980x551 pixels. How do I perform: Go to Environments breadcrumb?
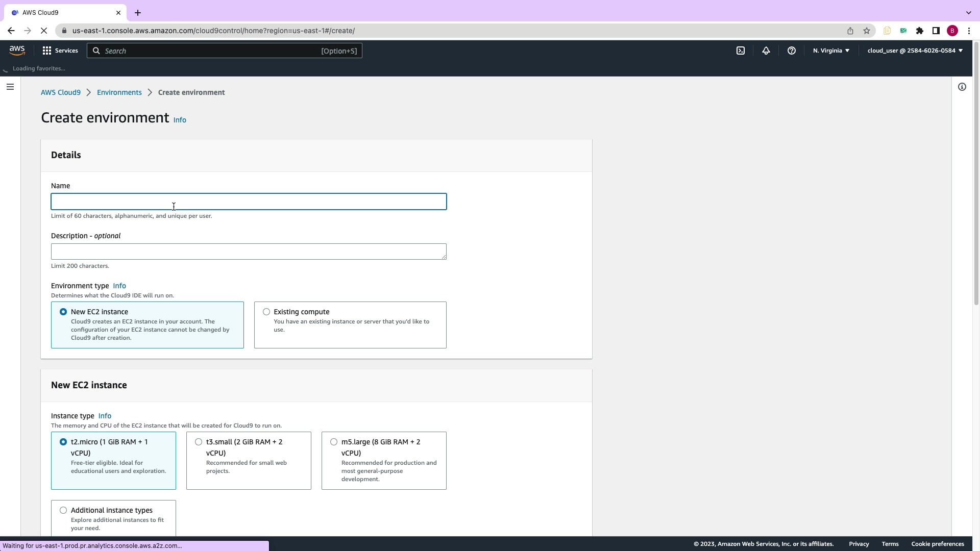tap(119, 92)
